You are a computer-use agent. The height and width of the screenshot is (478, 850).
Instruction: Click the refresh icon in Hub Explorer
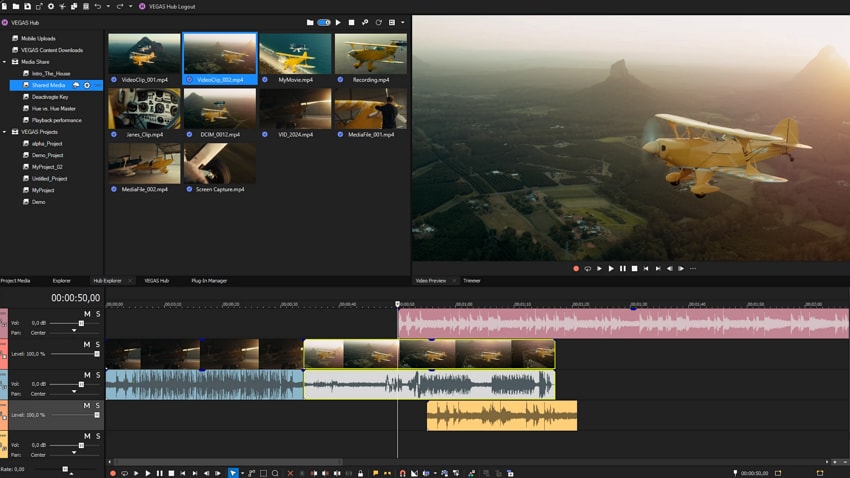point(378,22)
